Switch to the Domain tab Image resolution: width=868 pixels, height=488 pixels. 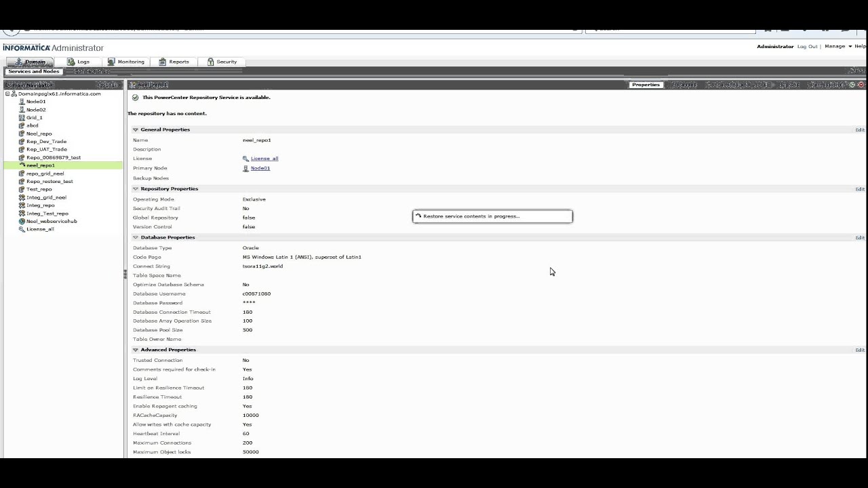(30, 62)
